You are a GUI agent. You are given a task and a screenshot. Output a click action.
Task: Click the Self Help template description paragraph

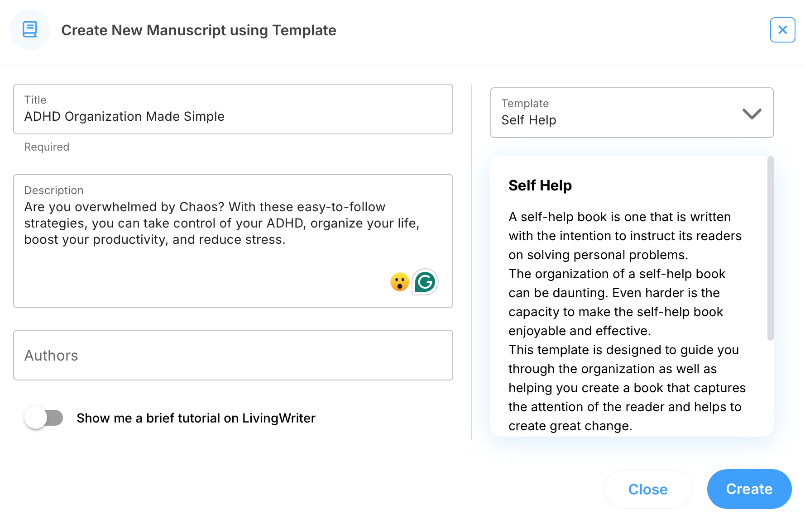625,321
